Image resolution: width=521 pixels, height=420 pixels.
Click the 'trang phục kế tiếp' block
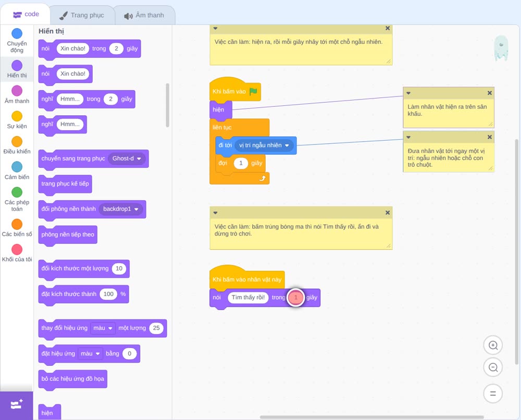tap(65, 184)
